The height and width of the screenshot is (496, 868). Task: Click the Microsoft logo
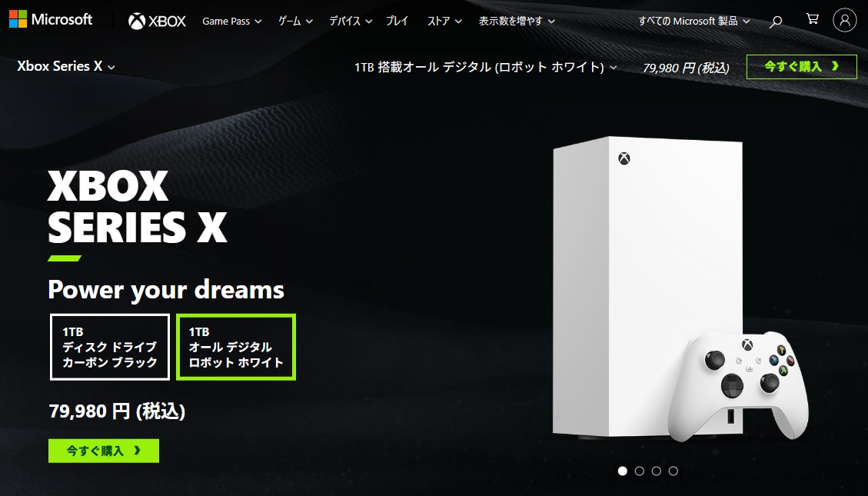(x=51, y=19)
